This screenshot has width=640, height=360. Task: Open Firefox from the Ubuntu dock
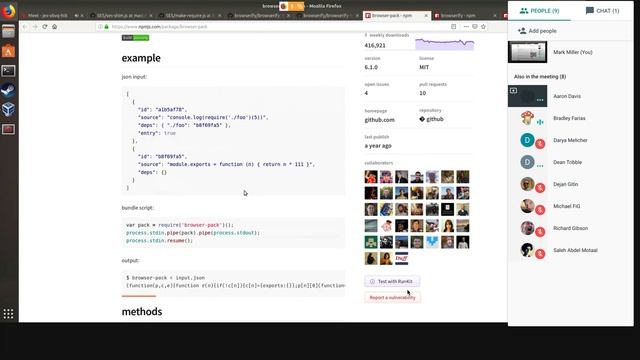[x=8, y=11]
